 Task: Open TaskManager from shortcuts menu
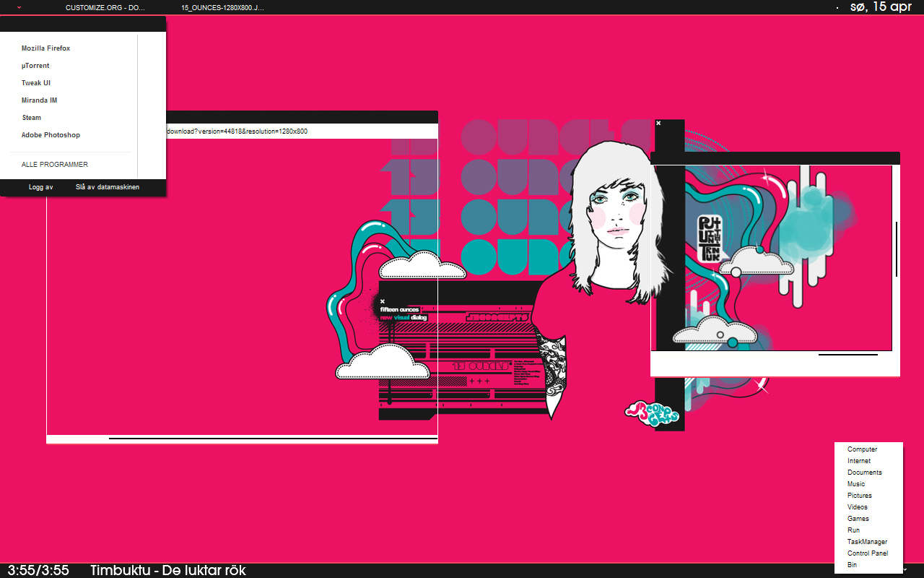[868, 542]
